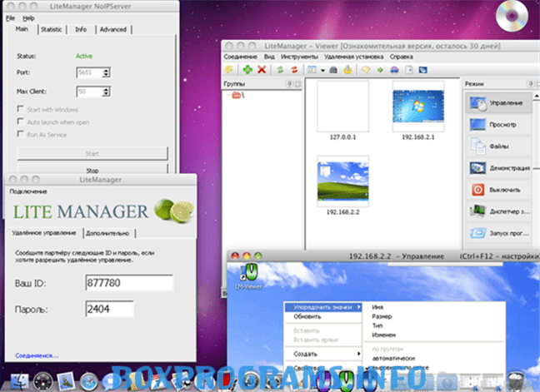This screenshot has width=540, height=392.
Task: Select the Управление mode
Action: (498, 103)
